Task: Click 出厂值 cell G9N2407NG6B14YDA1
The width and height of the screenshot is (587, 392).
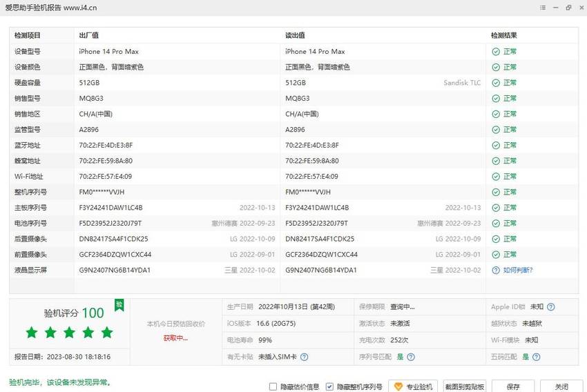Action: click(x=115, y=271)
